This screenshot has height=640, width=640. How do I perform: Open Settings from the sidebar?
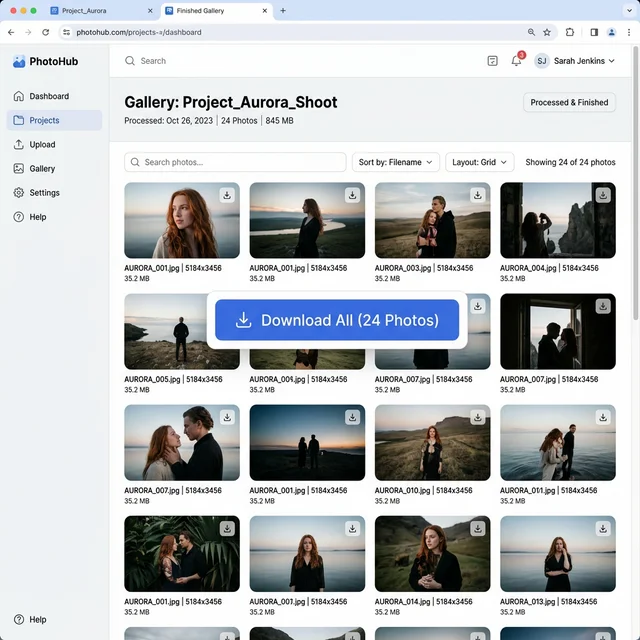pos(44,192)
